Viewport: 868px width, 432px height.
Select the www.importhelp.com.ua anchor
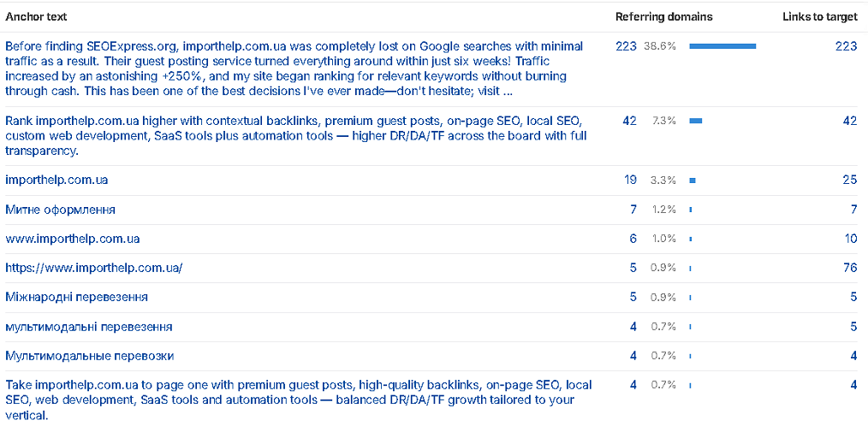[73, 239]
